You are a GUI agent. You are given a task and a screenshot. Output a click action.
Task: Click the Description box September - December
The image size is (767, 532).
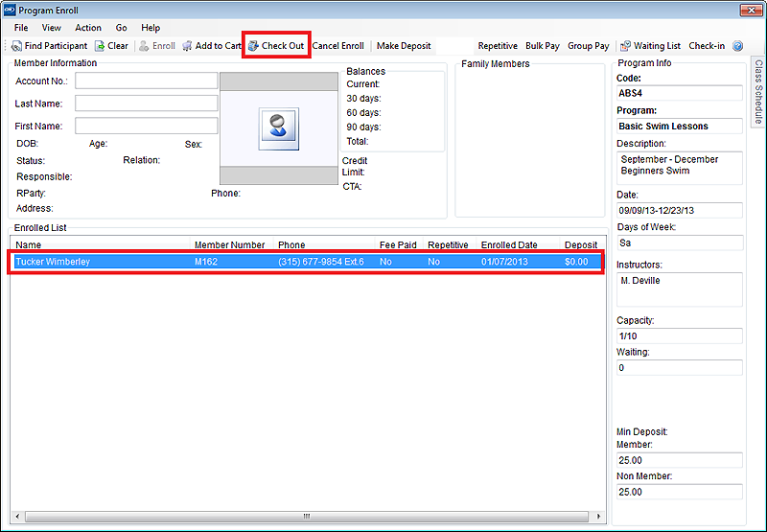click(680, 168)
